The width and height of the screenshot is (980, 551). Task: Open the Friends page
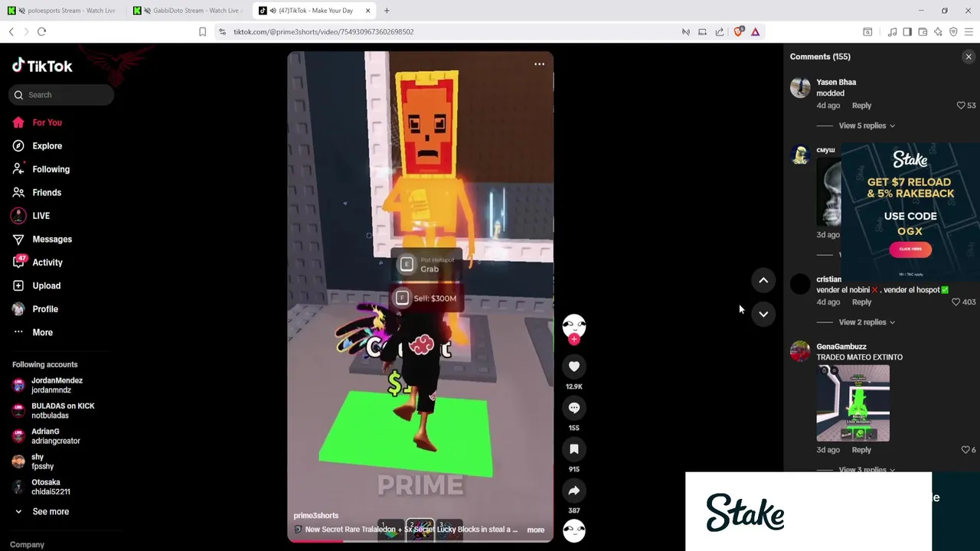point(46,192)
